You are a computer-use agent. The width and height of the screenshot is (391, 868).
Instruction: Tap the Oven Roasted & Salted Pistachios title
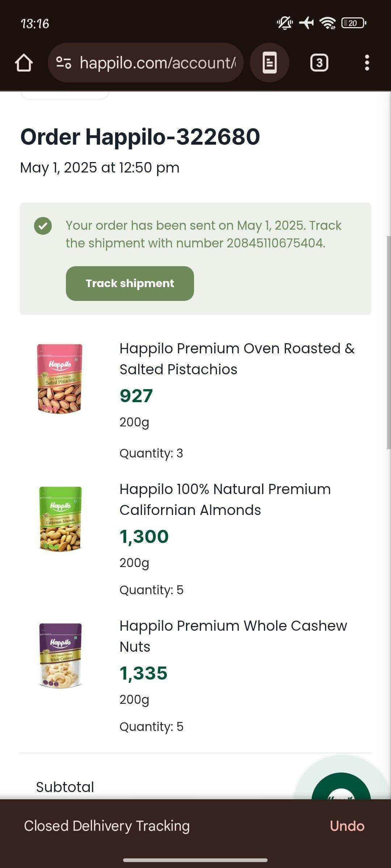click(x=237, y=359)
